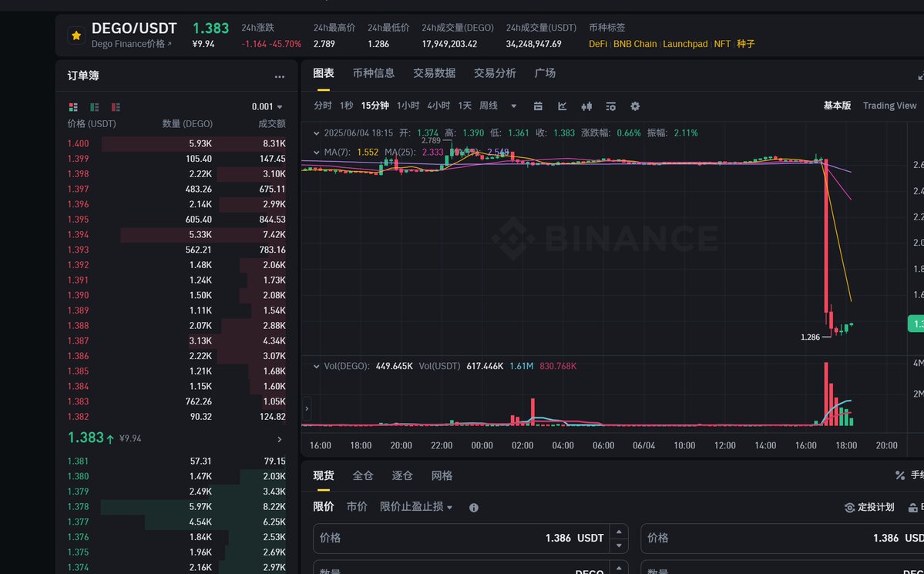Screen dimensions: 924x574
Task: Show buy orders only in order book
Action: point(94,107)
